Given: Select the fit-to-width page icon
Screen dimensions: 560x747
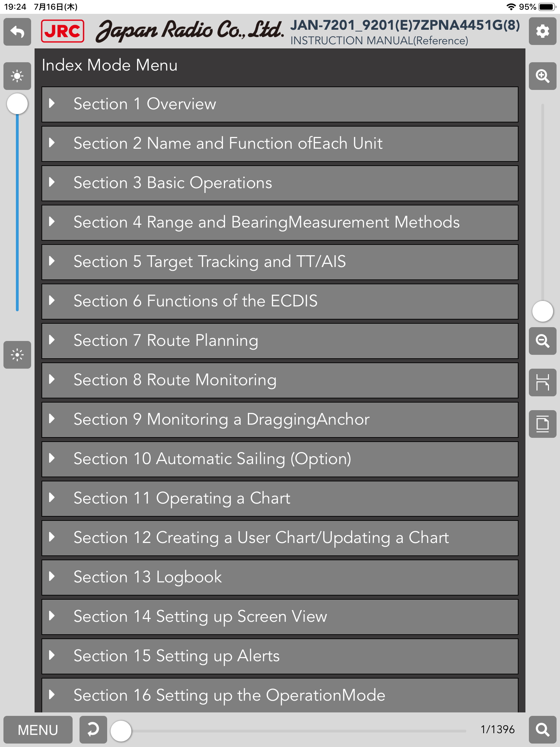Looking at the screenshot, I should point(542,382).
